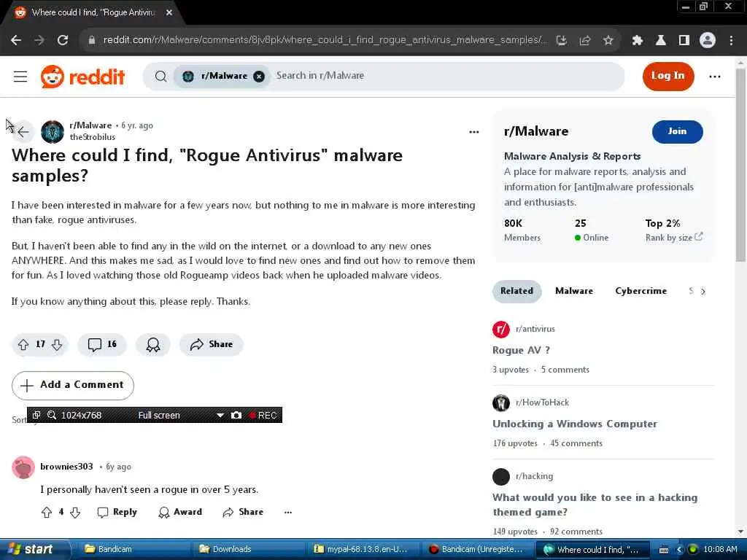Open Chrome three-dot menu
Viewport: 747px width, 560px height.
(x=731, y=41)
